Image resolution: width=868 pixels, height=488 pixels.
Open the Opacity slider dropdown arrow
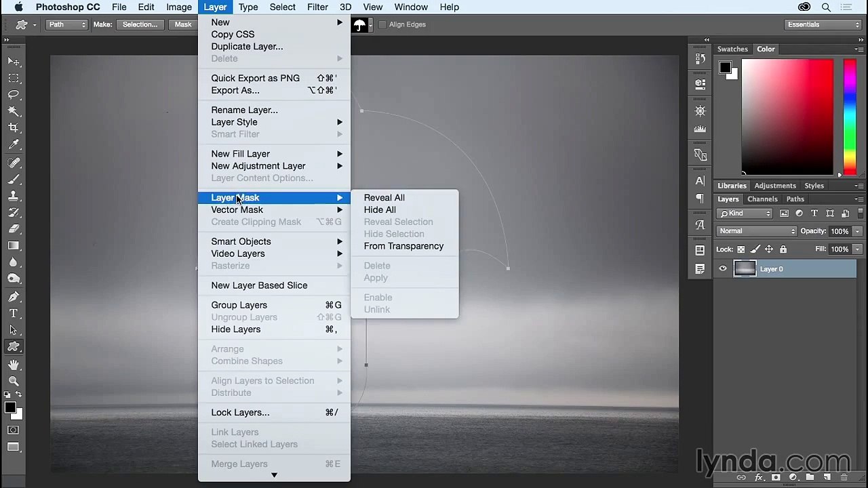click(857, 231)
